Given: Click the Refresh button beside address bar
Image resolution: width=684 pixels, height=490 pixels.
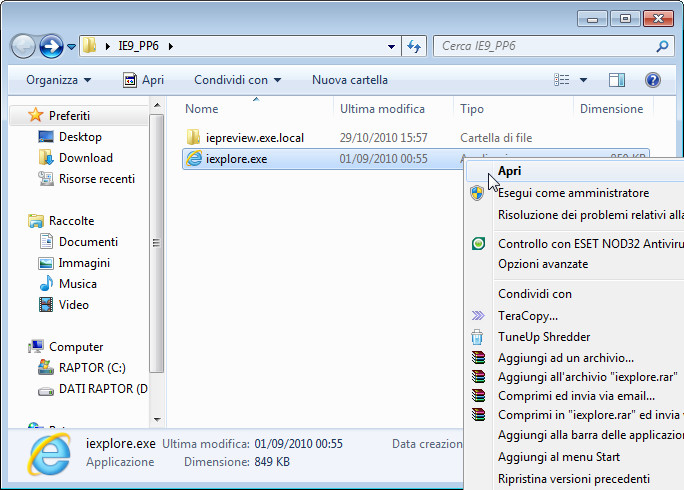Looking at the screenshot, I should point(414,46).
